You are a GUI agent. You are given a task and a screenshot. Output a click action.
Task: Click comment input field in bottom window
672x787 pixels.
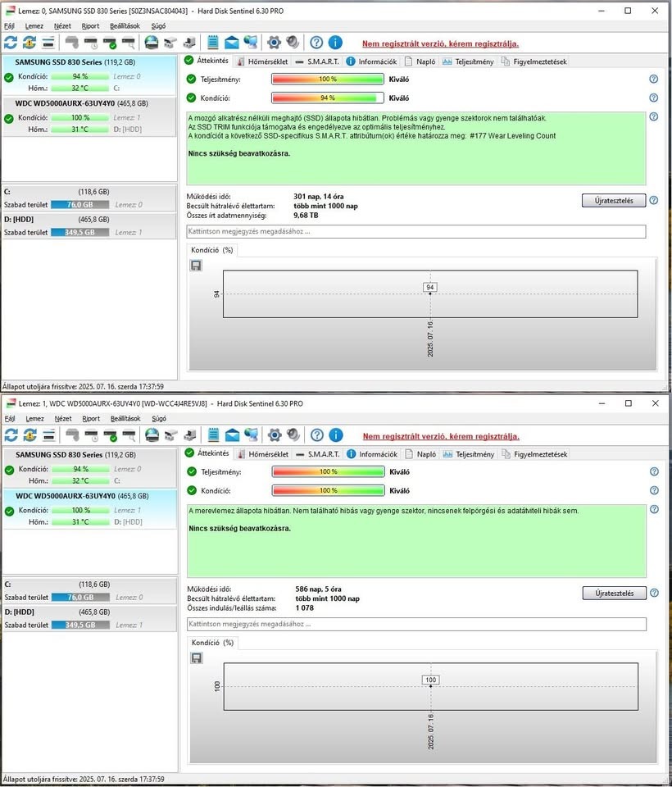[x=416, y=624]
